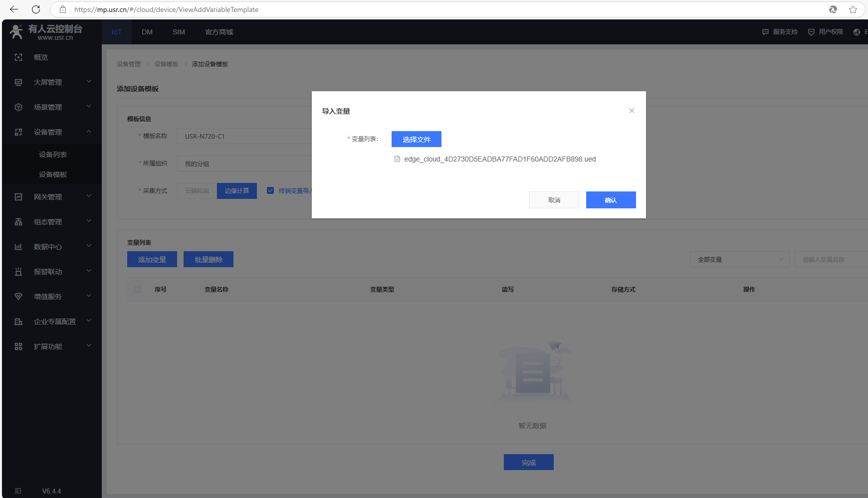Open the 官方商城 top tab
868x498 pixels.
[x=219, y=32]
